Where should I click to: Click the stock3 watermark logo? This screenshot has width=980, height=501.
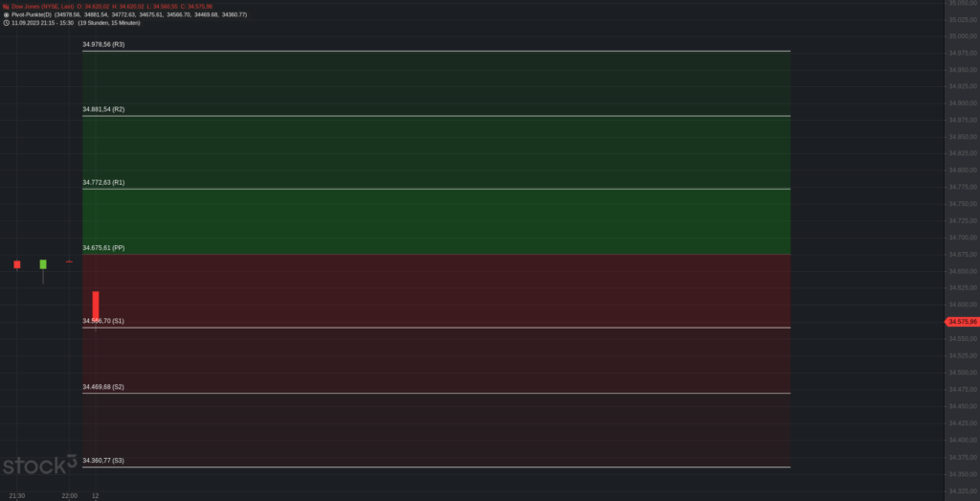click(40, 465)
